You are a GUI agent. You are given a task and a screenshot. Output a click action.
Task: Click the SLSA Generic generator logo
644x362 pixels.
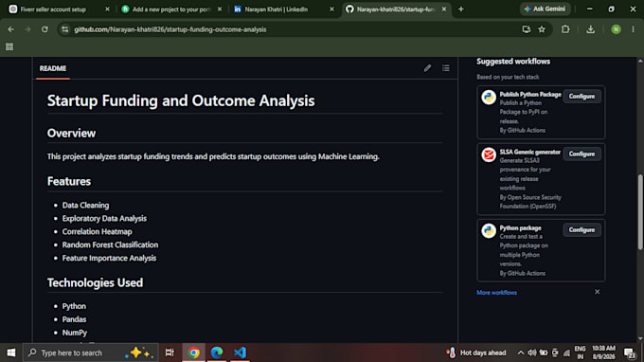pos(489,154)
